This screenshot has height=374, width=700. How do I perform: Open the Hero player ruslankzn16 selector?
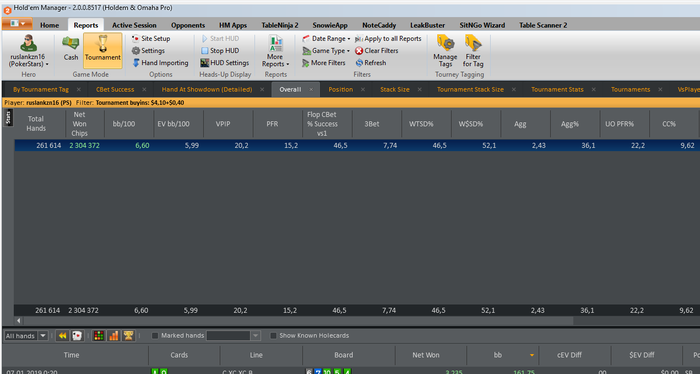pyautogui.click(x=28, y=51)
